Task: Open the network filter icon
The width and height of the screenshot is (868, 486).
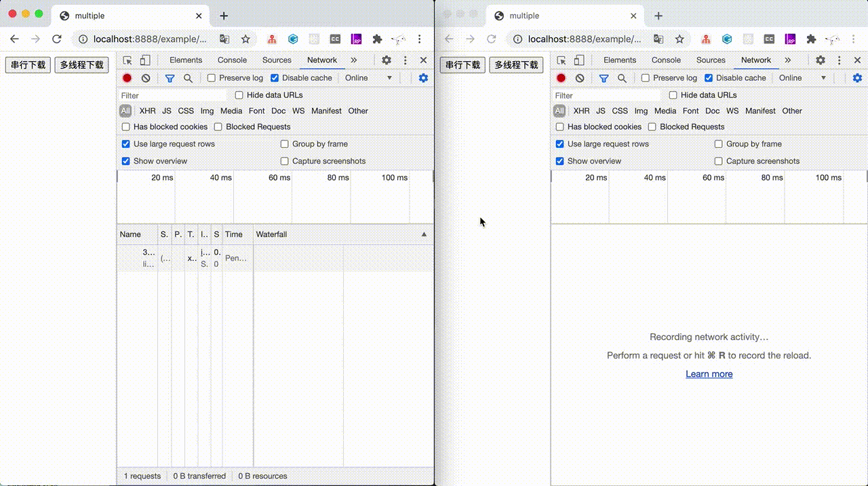Action: (x=170, y=78)
